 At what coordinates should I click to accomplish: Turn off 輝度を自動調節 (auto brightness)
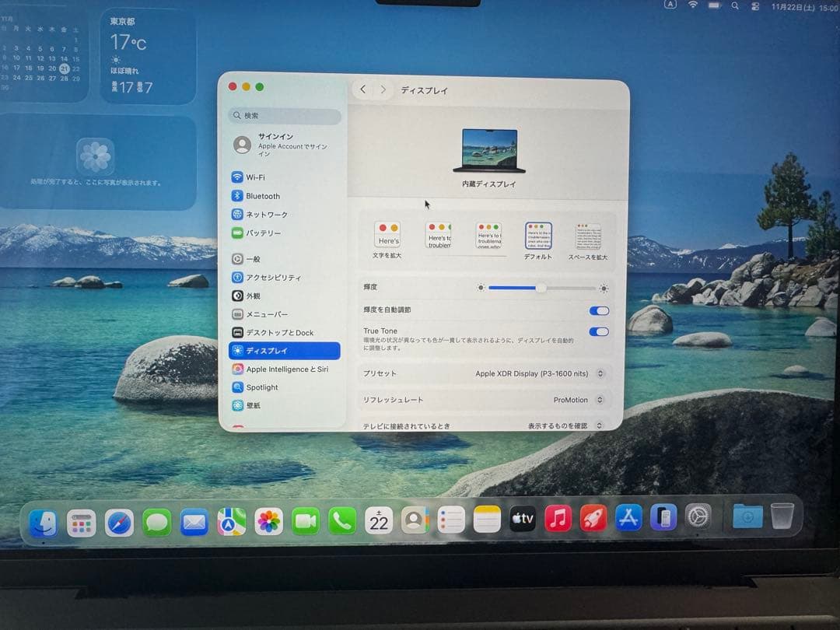click(x=599, y=310)
